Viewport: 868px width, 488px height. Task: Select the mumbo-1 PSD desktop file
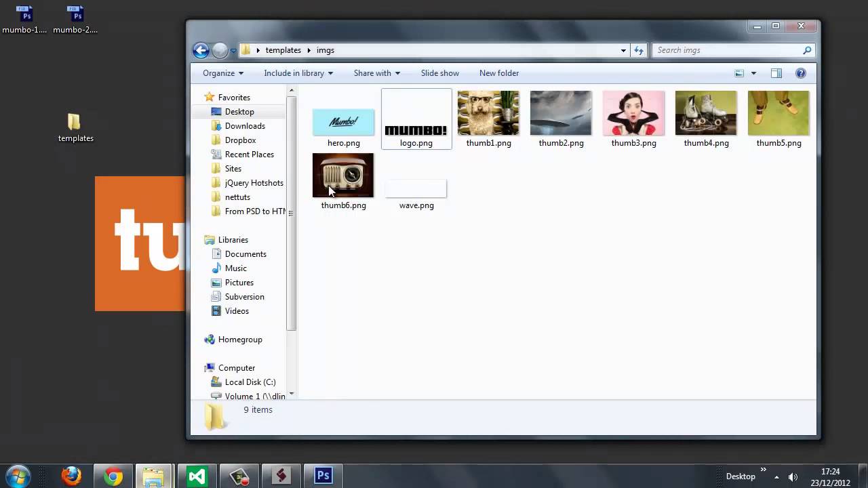(x=24, y=20)
